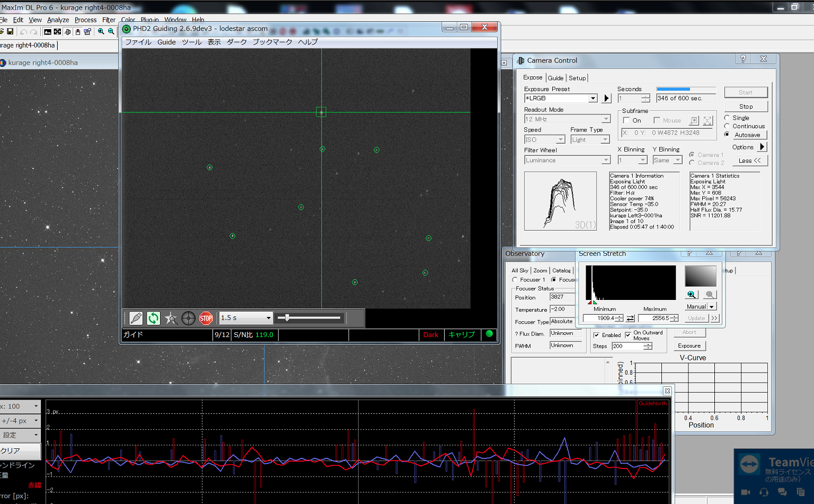The image size is (814, 504).
Task: Click the swap min/max arrows icon
Action: tap(630, 319)
